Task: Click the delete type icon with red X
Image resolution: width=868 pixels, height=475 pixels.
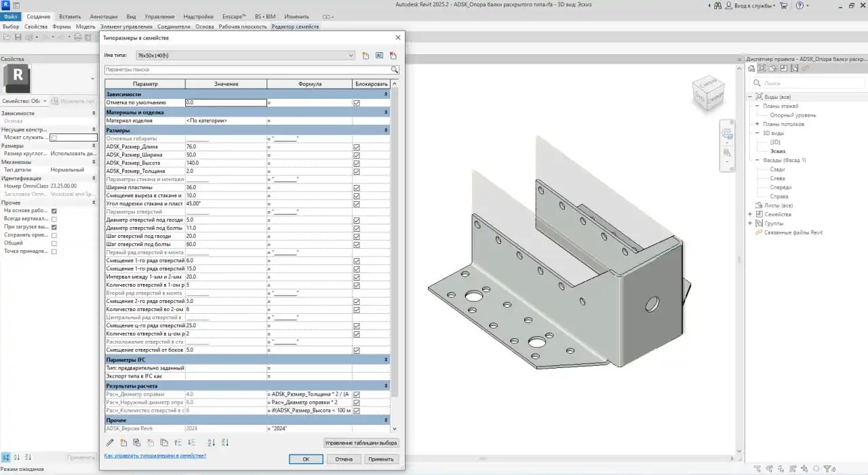Action: click(392, 56)
